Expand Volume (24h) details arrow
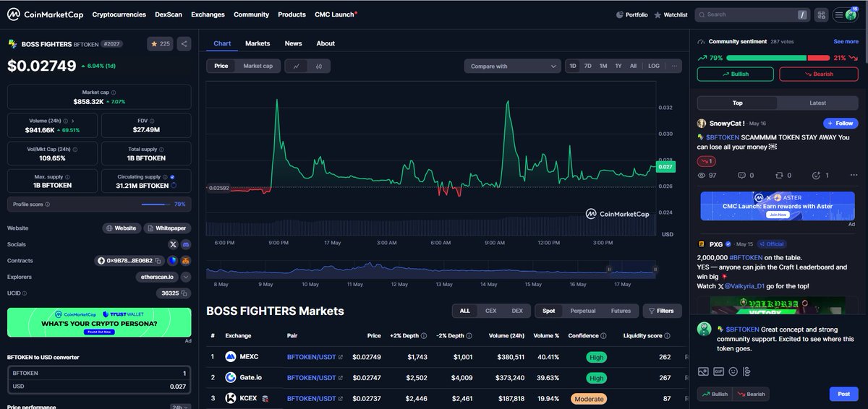The image size is (868, 409). (73, 121)
